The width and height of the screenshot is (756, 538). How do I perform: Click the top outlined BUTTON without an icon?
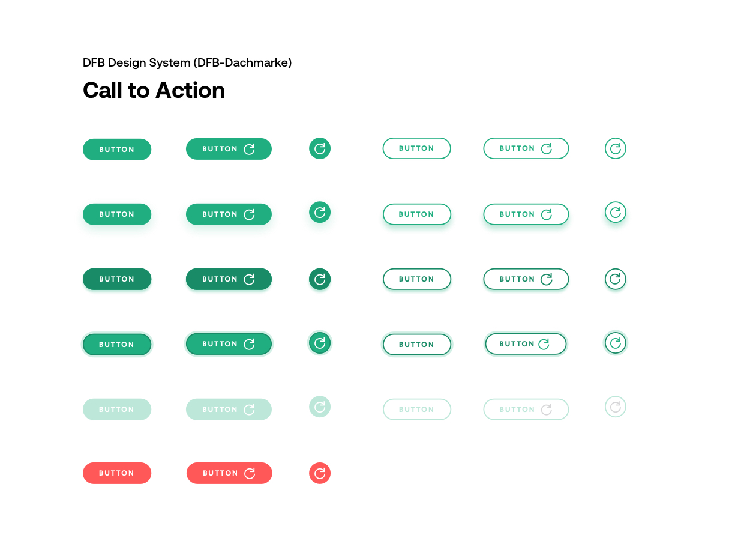pos(417,148)
